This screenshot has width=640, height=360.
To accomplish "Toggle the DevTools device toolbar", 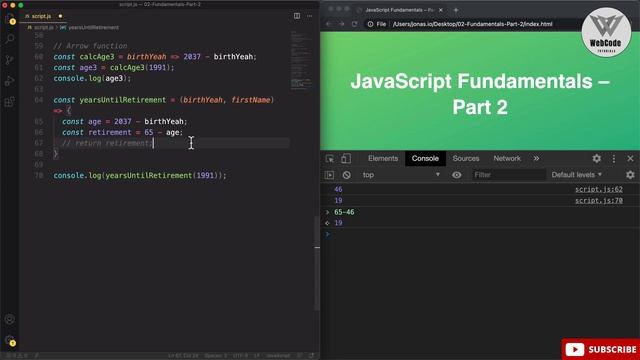I will click(x=346, y=159).
